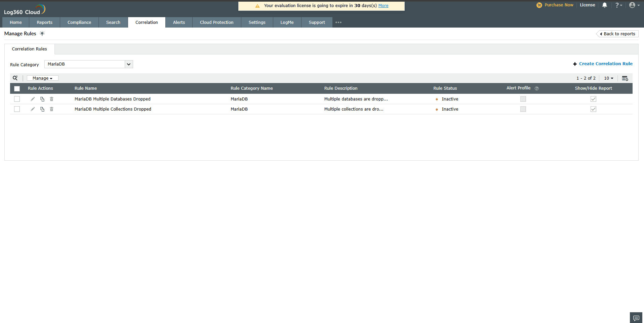644x323 pixels.
Task: Open the column chooser icon
Action: [x=625, y=78]
